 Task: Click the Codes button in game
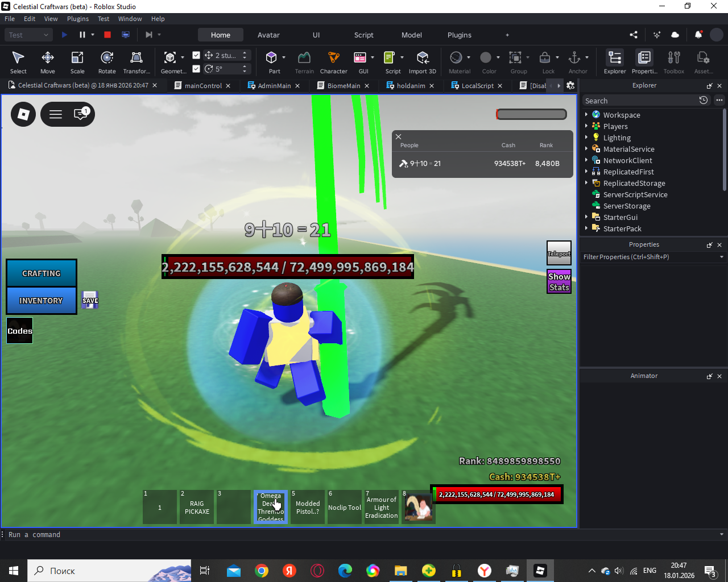pos(20,331)
